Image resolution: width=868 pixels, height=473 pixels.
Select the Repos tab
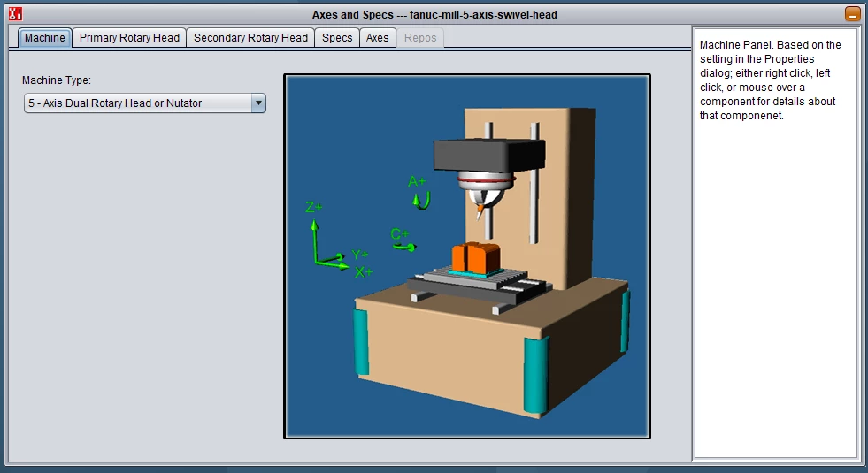pyautogui.click(x=420, y=38)
